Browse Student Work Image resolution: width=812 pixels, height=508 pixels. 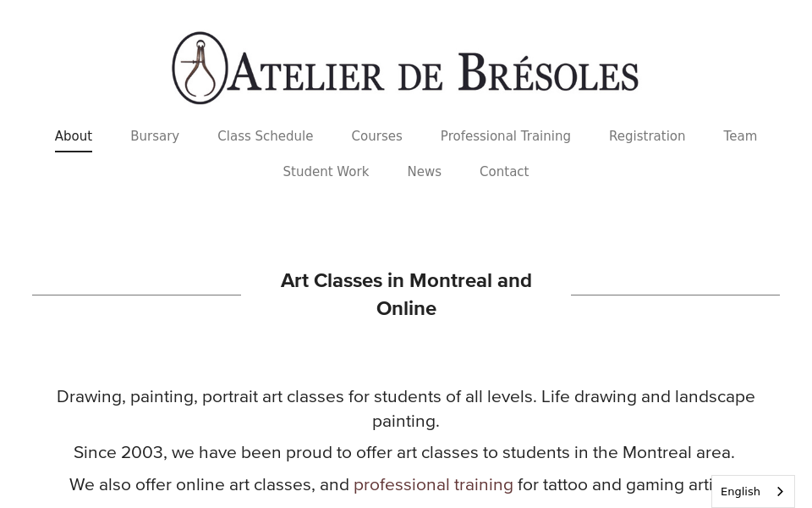click(326, 172)
